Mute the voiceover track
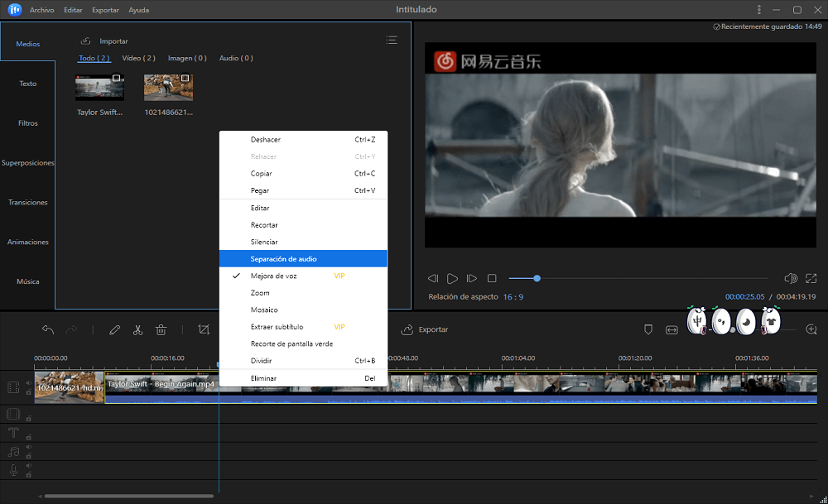Image resolution: width=828 pixels, height=504 pixels. click(28, 466)
